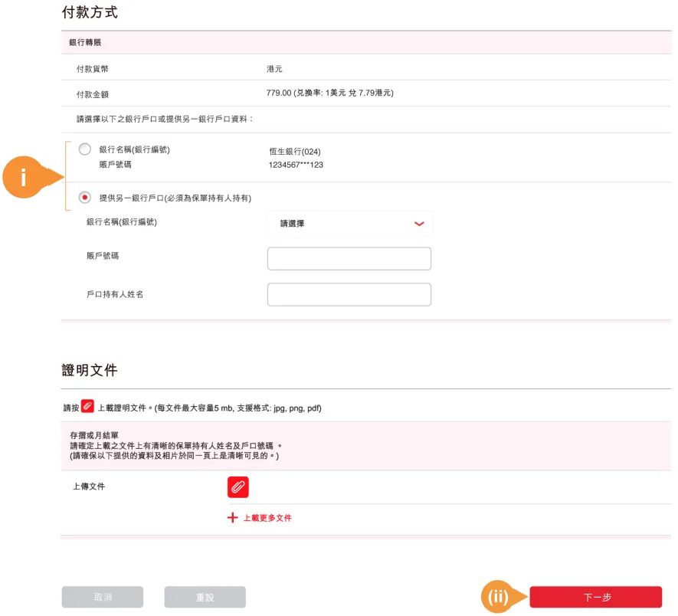Click the 付款貨幣 label
Screen dimensions: 678x616
[x=93, y=69]
